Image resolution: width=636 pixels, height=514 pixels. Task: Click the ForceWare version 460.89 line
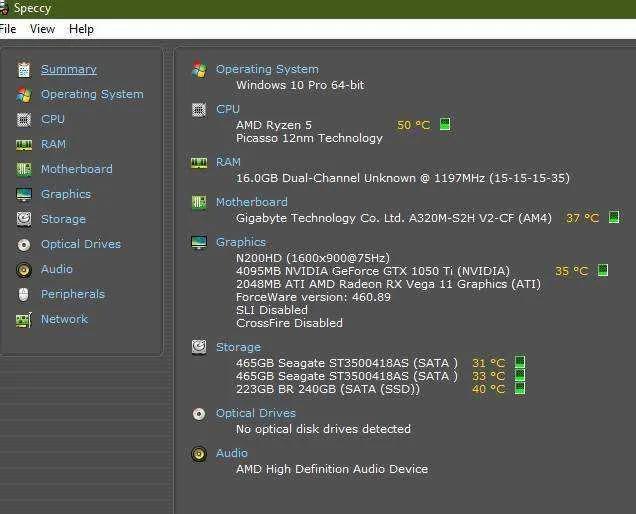click(313, 297)
